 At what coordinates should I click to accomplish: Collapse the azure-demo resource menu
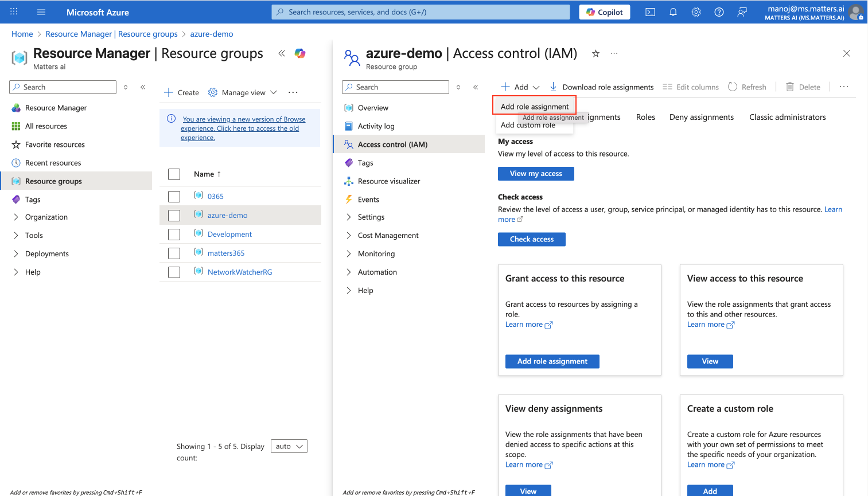(x=476, y=87)
